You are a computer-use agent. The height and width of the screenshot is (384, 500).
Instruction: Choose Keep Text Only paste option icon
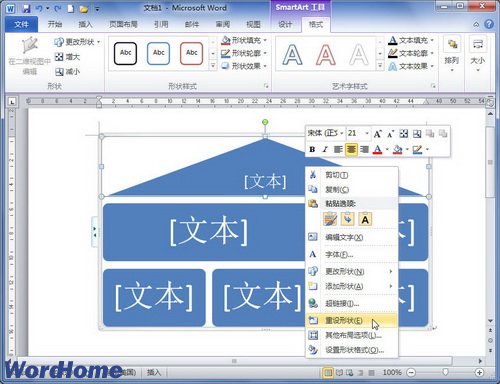(365, 220)
